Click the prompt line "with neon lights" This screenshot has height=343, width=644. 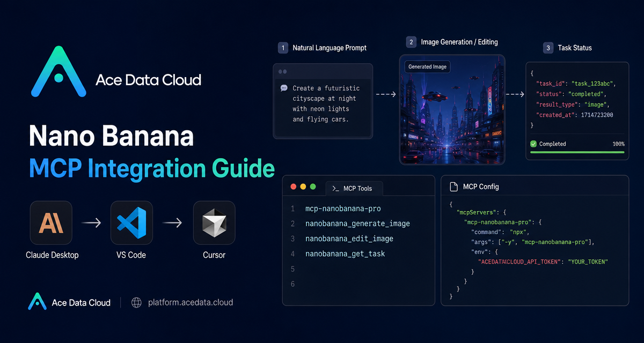[x=321, y=109]
